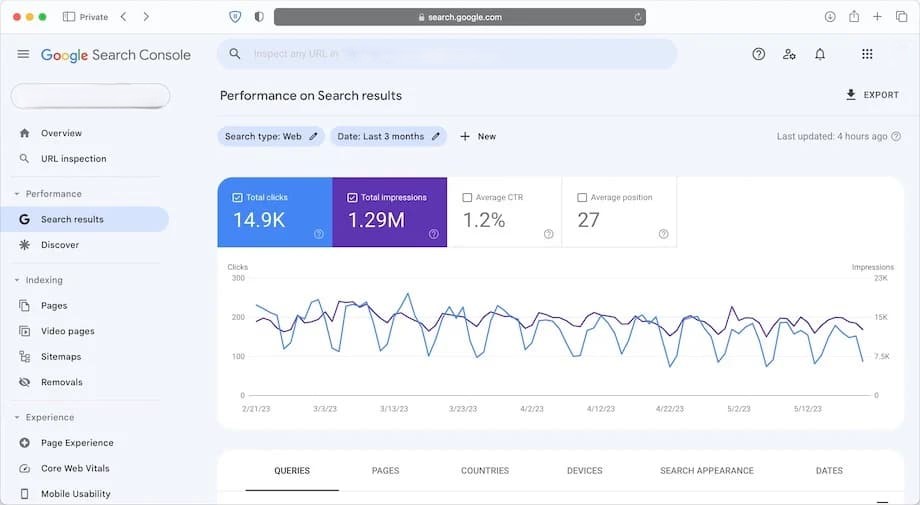Screen dimensions: 920x505
Task: Open the property selector dropdown
Action: point(90,96)
